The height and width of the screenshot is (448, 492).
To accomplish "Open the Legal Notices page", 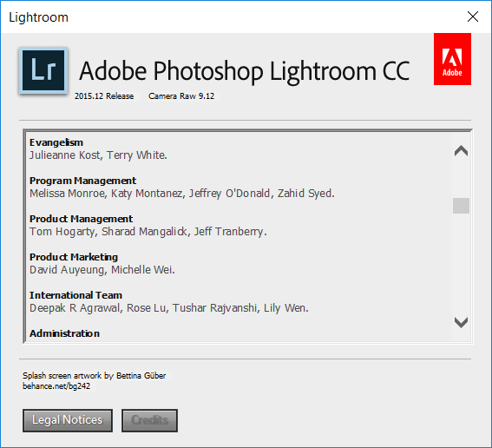I will pos(68,420).
